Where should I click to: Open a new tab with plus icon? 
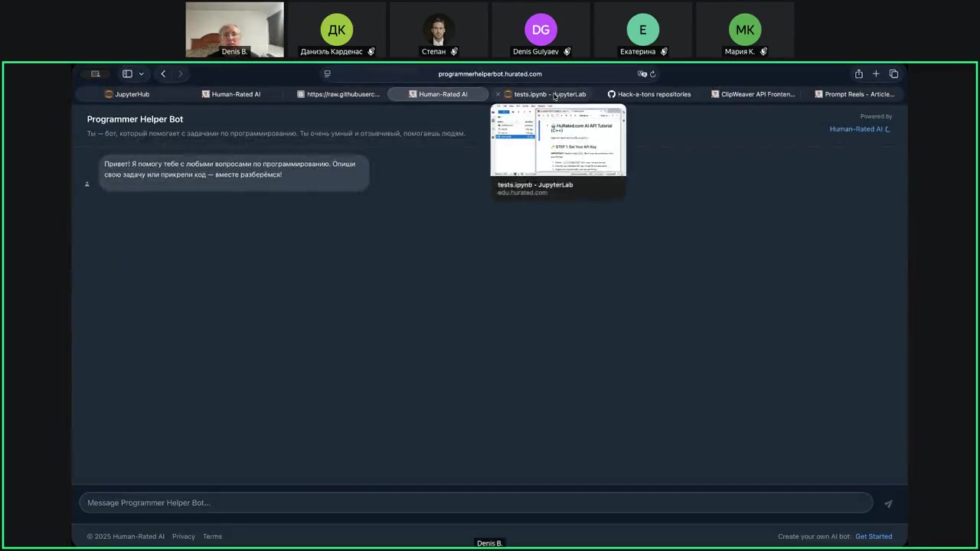pos(876,74)
